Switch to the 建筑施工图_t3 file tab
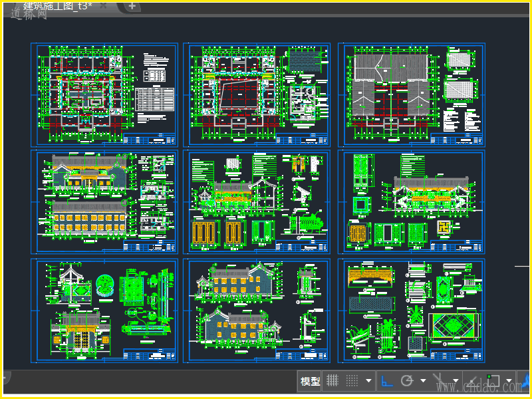 pyautogui.click(x=57, y=6)
